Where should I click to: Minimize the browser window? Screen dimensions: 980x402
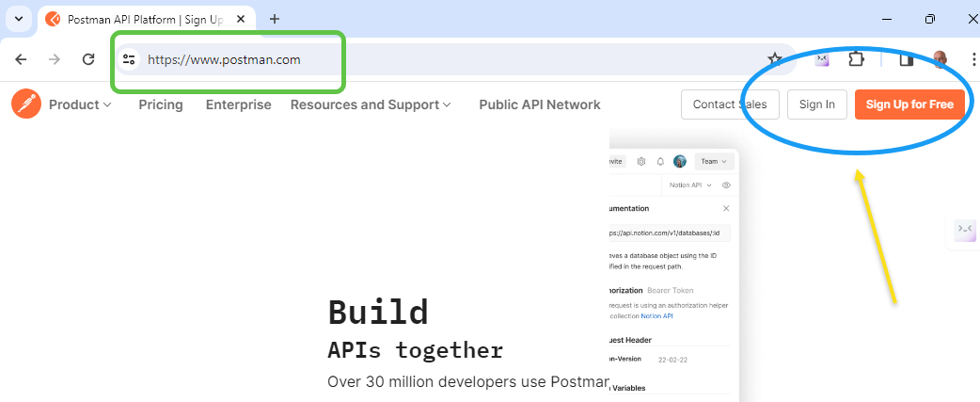887,19
